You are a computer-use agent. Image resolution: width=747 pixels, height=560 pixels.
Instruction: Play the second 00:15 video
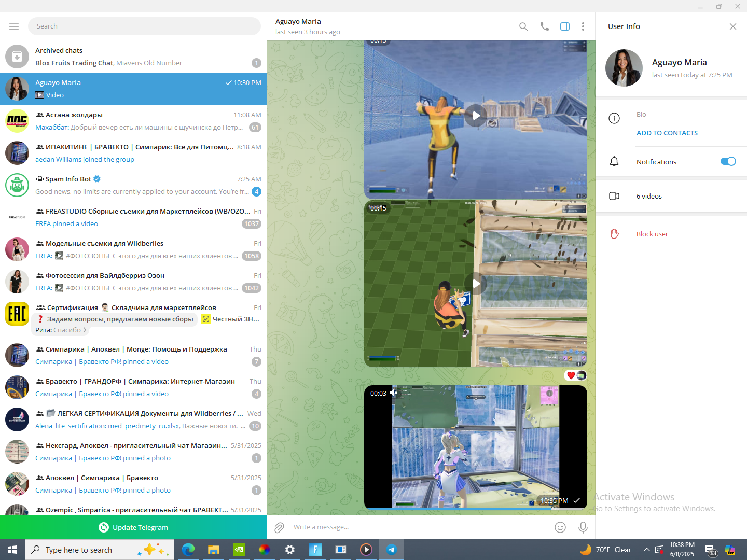point(476,284)
